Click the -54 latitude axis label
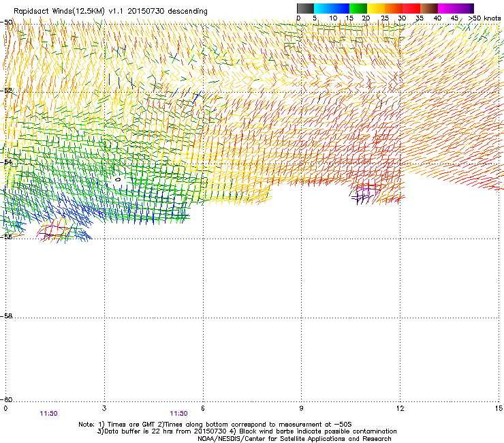The height and width of the screenshot is (443, 504). (6, 162)
